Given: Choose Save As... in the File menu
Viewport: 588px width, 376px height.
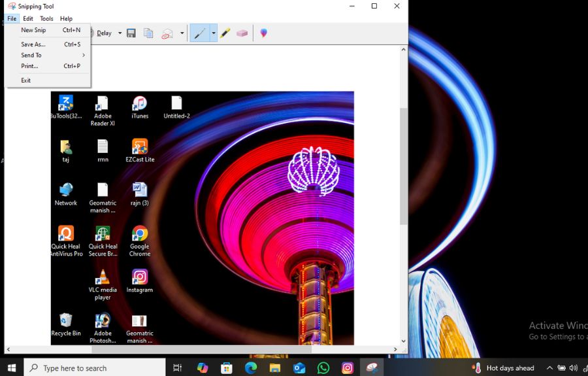Looking at the screenshot, I should (x=48, y=44).
